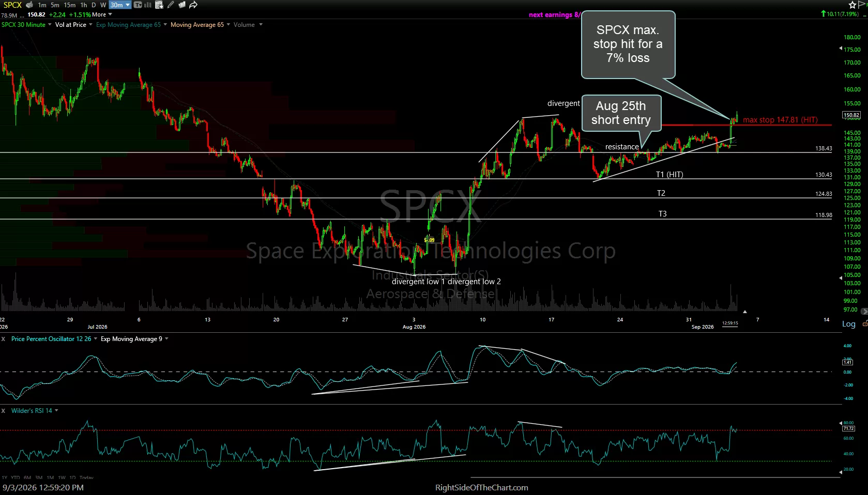The height and width of the screenshot is (495, 868).
Task: Open the piggy bank icon beside SPCX
Action: point(29,5)
